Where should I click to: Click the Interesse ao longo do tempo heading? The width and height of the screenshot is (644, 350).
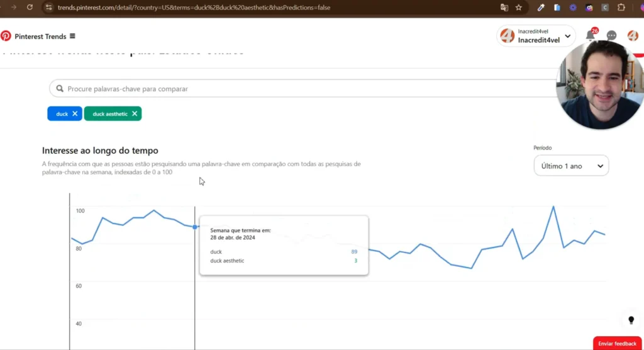[100, 150]
